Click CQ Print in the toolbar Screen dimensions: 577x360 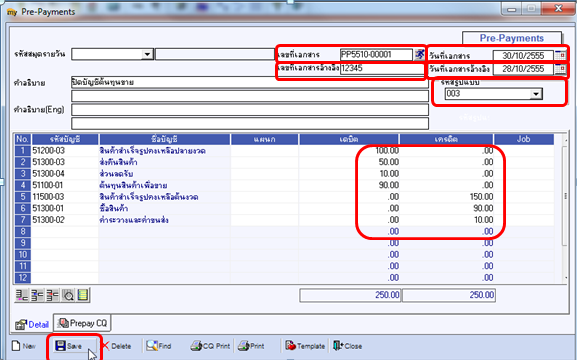210,346
